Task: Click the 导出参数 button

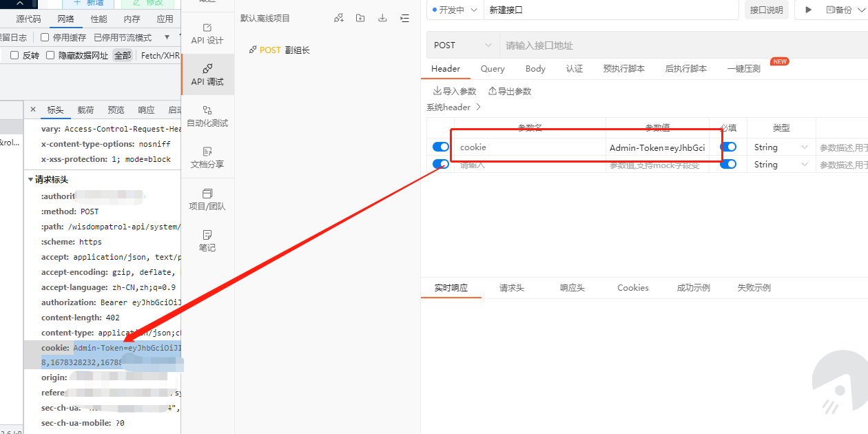Action: [510, 91]
